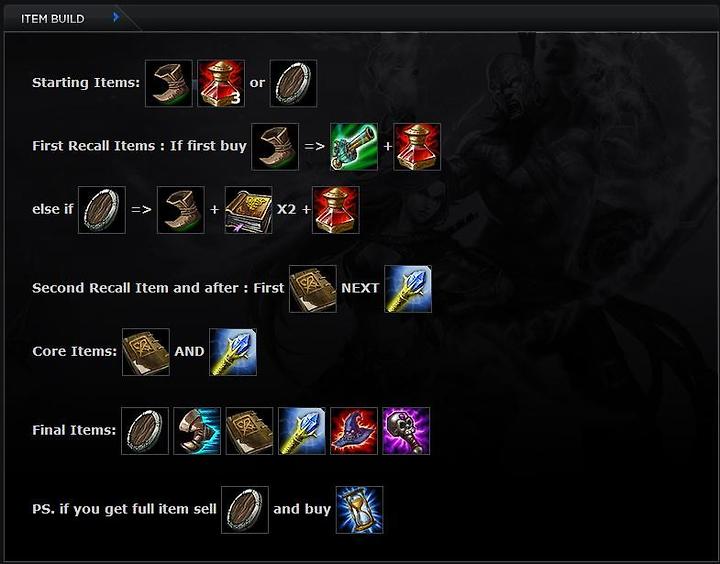This screenshot has width=720, height=564.
Task: Click the spellbook icon before X2
Action: [248, 210]
